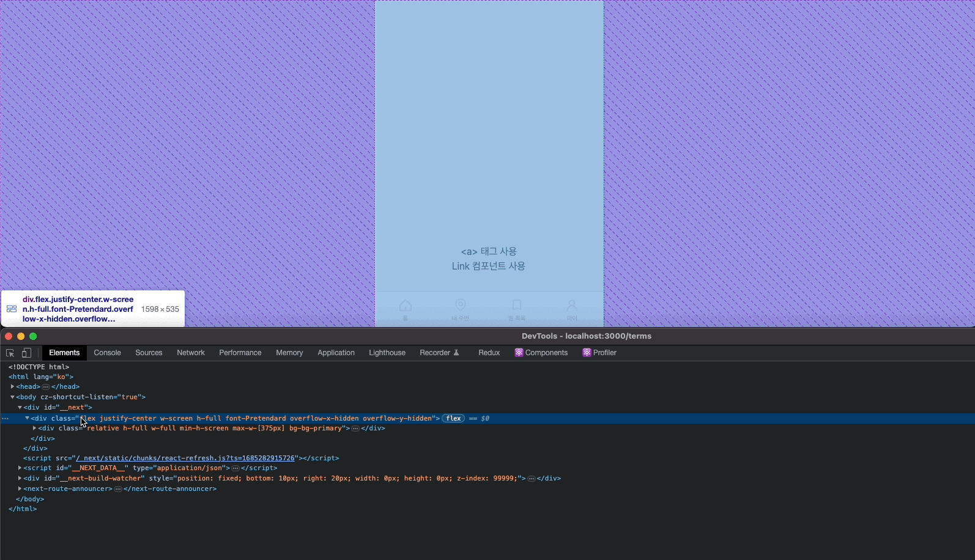This screenshot has height=560, width=975.
Task: Follow the react-refresh.js script link
Action: point(185,458)
